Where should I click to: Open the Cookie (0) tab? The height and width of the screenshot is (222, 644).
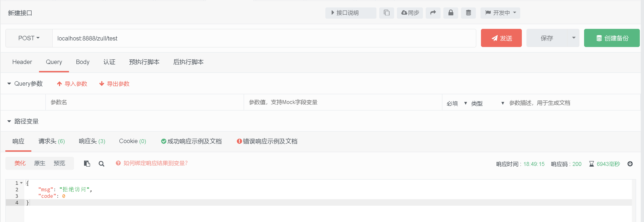[x=133, y=141]
